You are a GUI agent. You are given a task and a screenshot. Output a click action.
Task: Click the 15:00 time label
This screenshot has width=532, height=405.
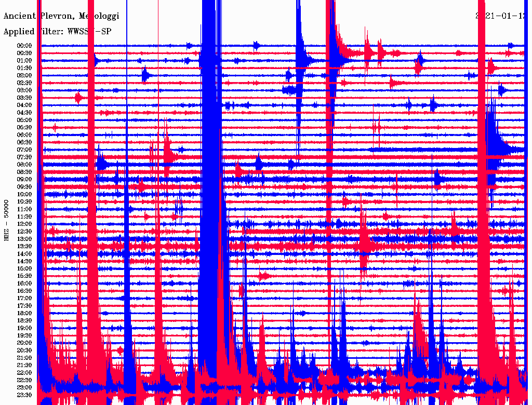(x=24, y=268)
